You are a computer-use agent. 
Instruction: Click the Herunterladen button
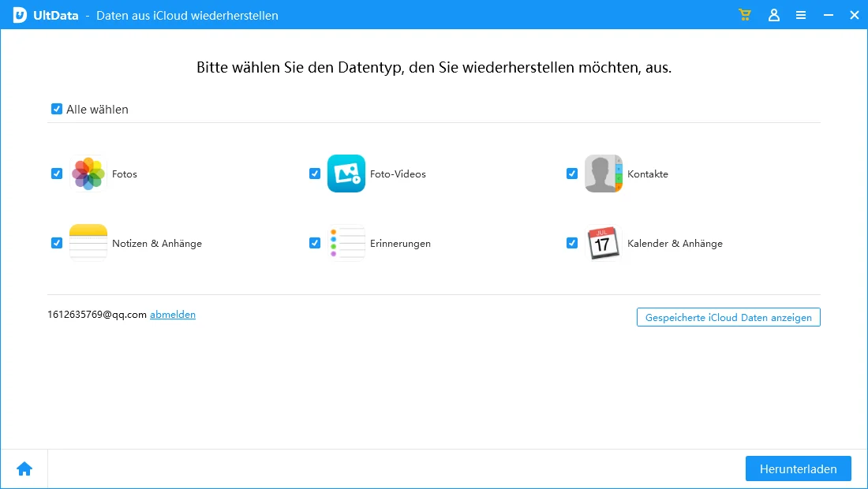(798, 468)
